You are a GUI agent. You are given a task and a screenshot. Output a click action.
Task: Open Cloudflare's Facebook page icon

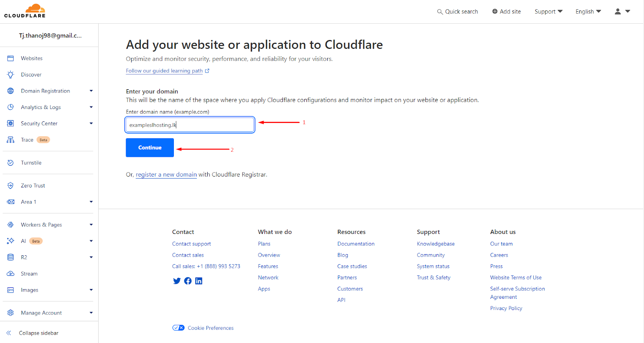click(x=188, y=281)
